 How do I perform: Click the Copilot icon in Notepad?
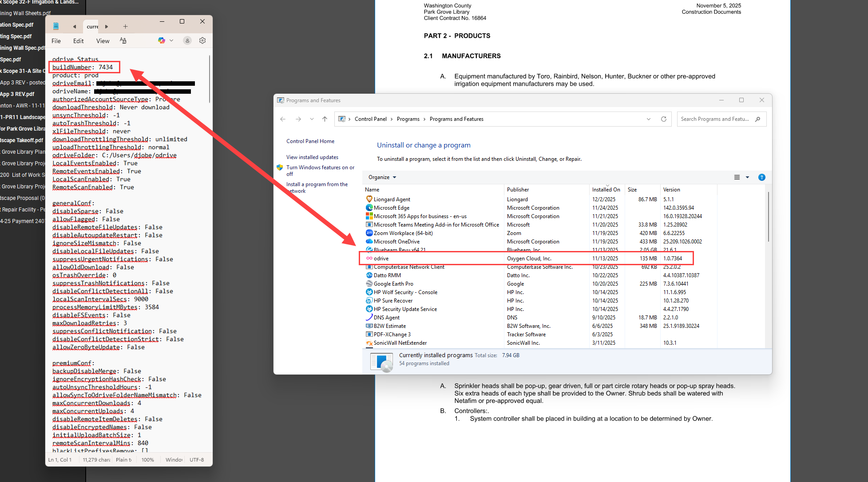[x=161, y=40]
